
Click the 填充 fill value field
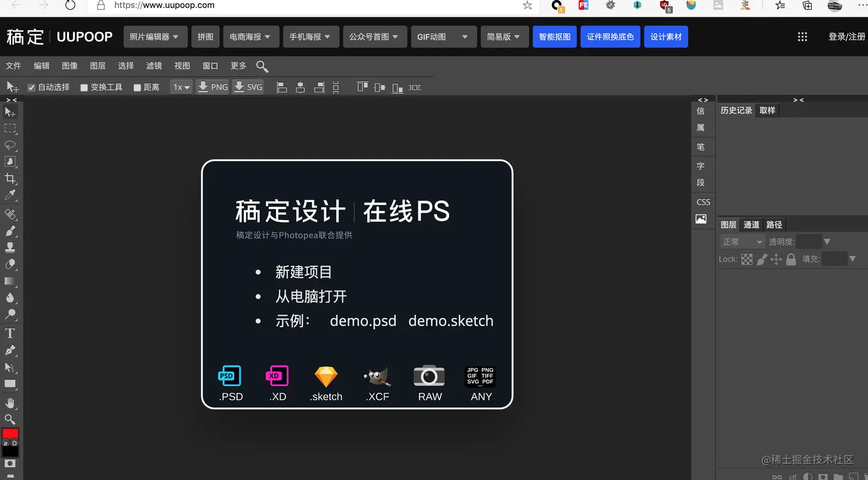[835, 260]
